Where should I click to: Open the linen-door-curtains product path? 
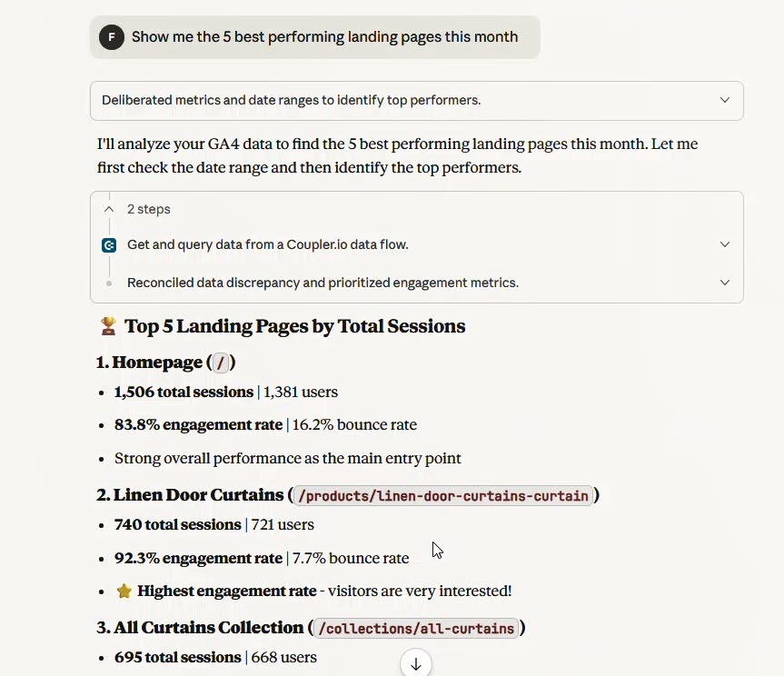[442, 495]
